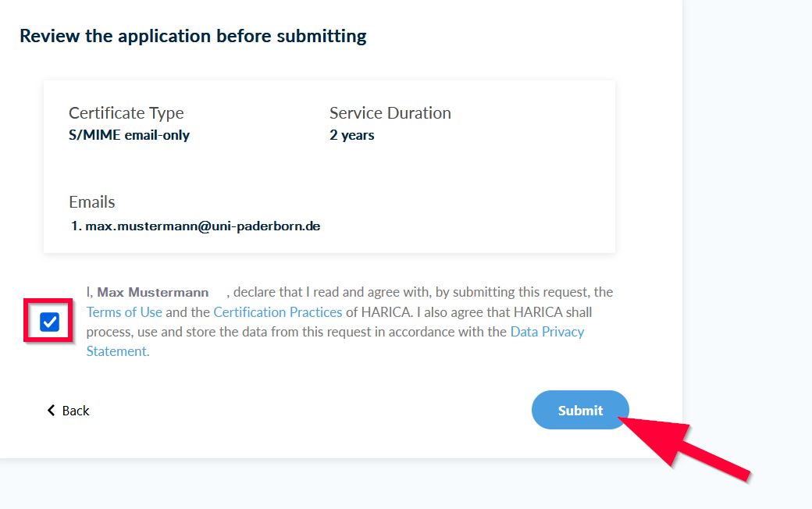Click the Max Mustermann name in declaration
The image size is (812, 509).
[x=153, y=292]
